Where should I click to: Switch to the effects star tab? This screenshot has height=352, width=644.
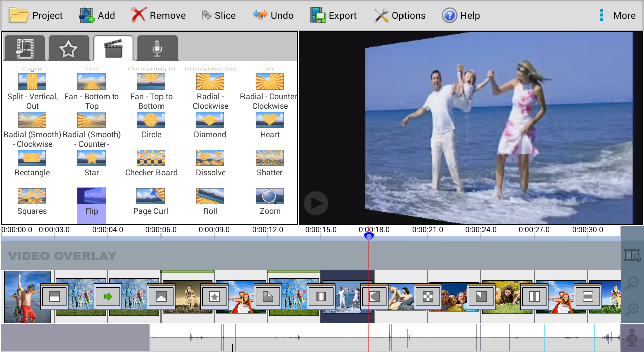pos(68,47)
